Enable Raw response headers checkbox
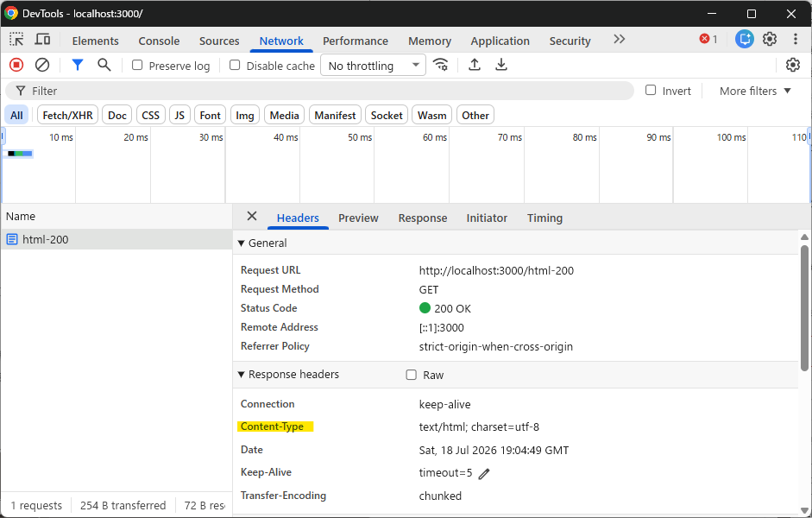 pos(412,375)
